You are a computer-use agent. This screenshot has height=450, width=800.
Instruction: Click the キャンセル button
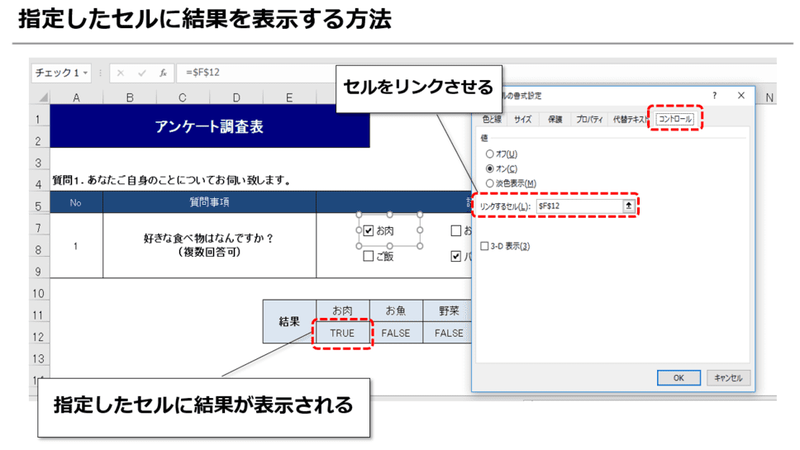coord(728,378)
